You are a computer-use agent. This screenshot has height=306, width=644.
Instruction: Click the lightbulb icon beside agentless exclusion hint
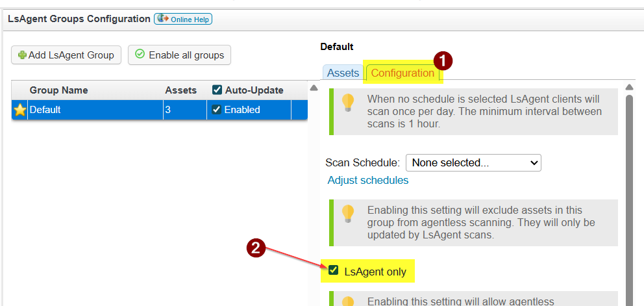point(349,214)
